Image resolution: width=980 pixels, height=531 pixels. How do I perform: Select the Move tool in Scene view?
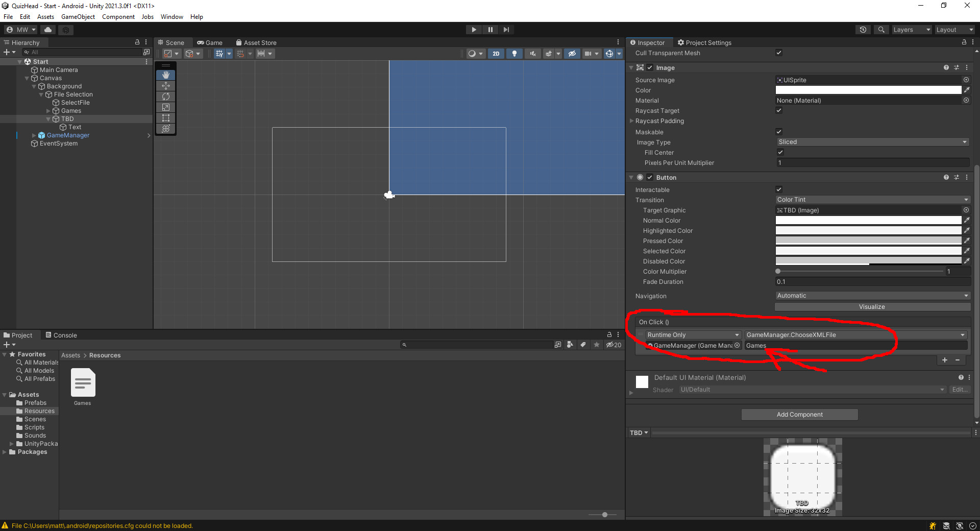click(166, 86)
